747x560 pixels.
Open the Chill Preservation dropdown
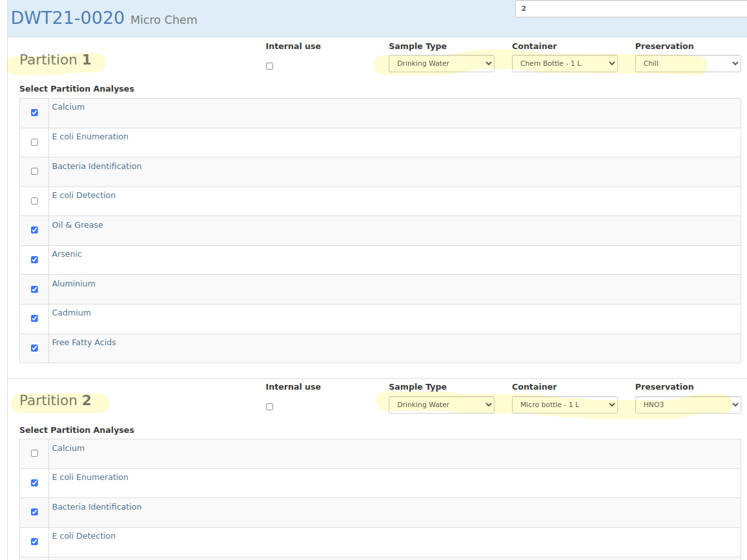click(x=688, y=63)
